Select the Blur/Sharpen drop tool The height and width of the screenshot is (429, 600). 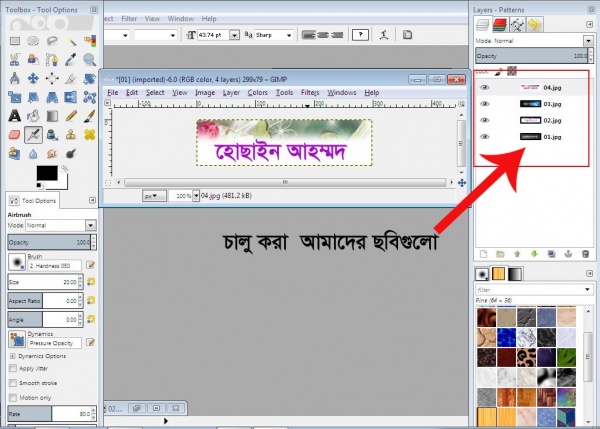[x=33, y=154]
